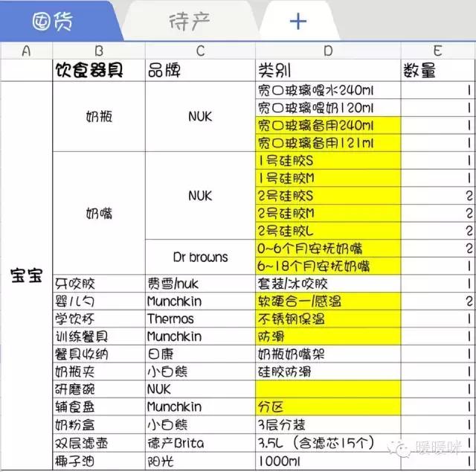Click the 数量 header cell
The image size is (476, 472).
(x=438, y=70)
